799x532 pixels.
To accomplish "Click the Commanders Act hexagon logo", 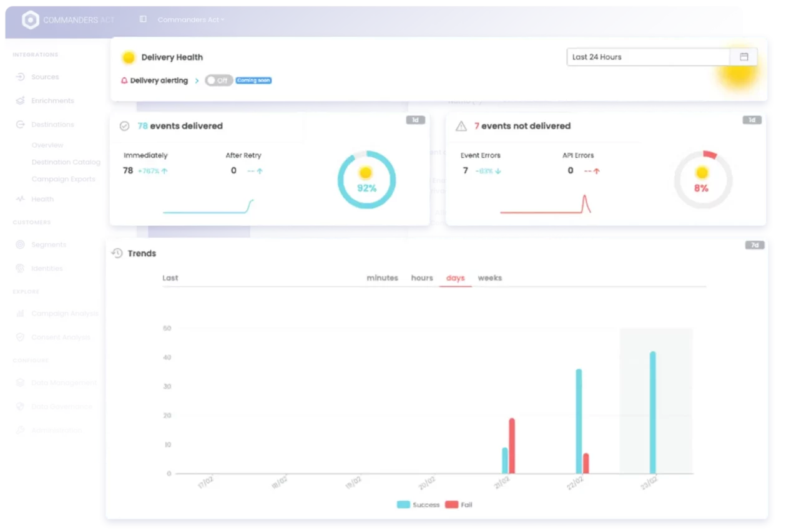I will click(x=30, y=19).
